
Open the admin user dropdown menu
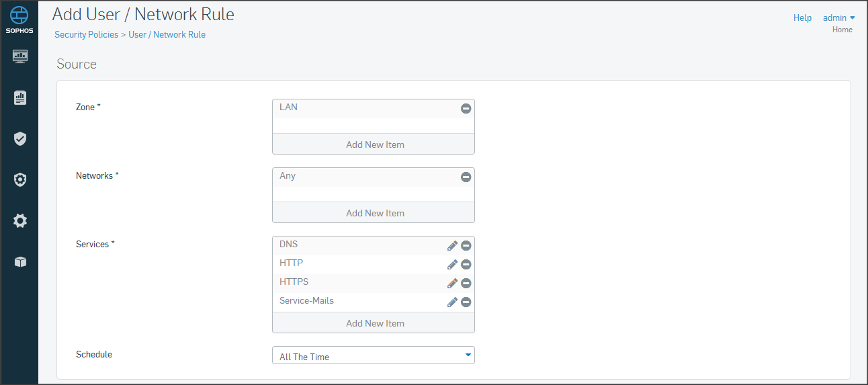coord(838,18)
